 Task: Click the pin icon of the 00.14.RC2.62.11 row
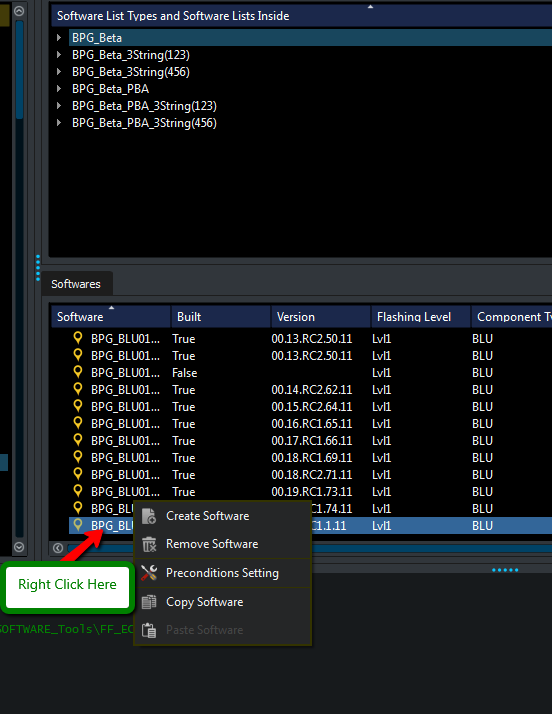coord(78,389)
